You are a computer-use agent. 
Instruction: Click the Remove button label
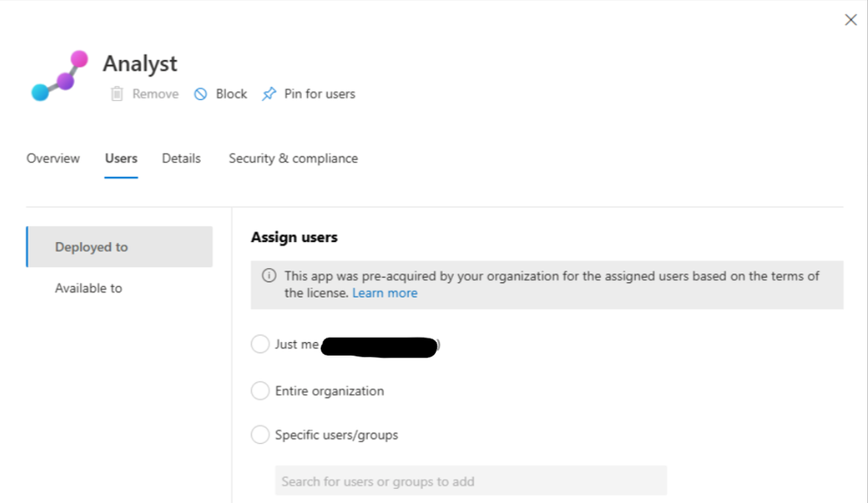(x=155, y=94)
